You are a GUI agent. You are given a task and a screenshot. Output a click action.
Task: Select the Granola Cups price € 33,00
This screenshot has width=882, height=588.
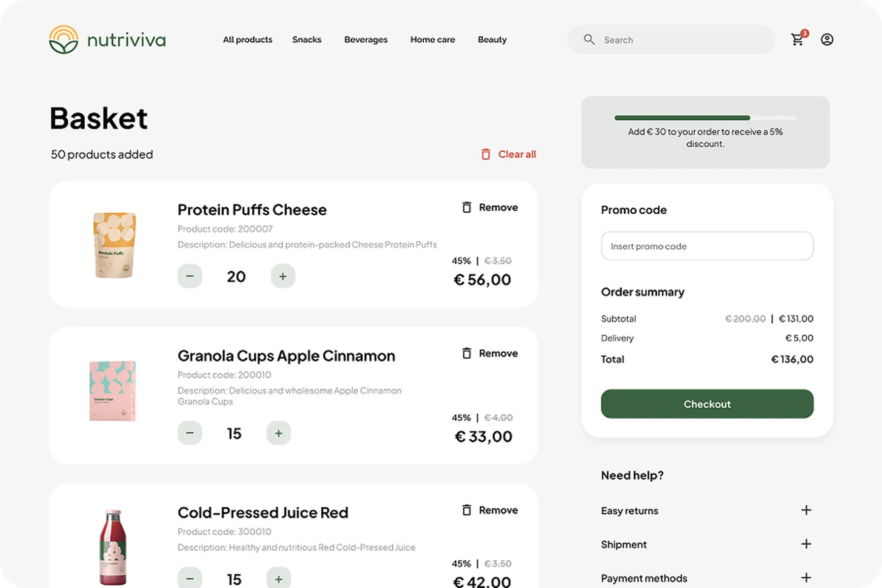483,436
